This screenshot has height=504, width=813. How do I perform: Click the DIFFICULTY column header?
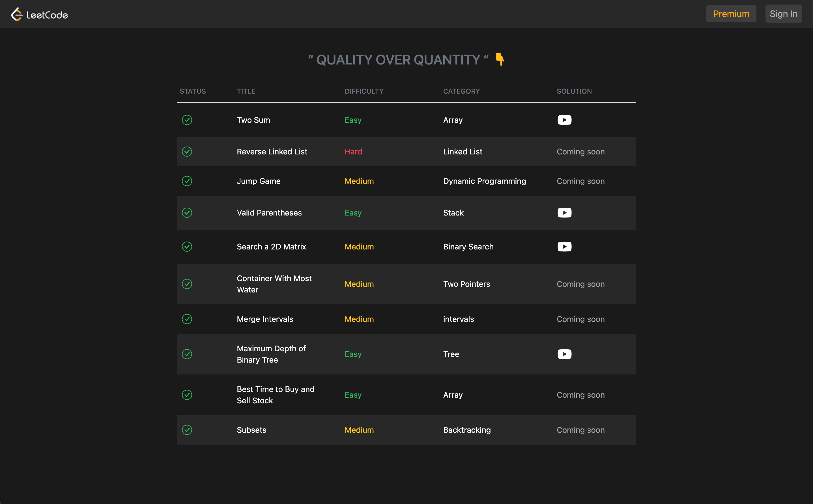[x=364, y=91]
